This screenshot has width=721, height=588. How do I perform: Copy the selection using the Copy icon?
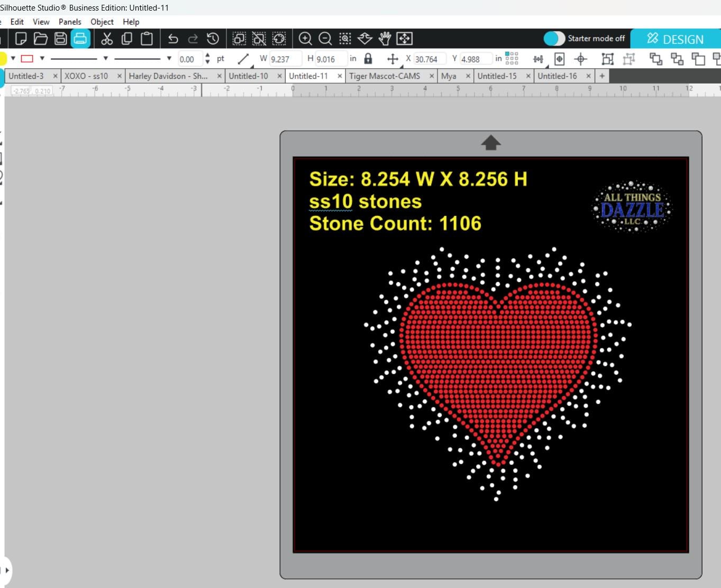pyautogui.click(x=127, y=39)
